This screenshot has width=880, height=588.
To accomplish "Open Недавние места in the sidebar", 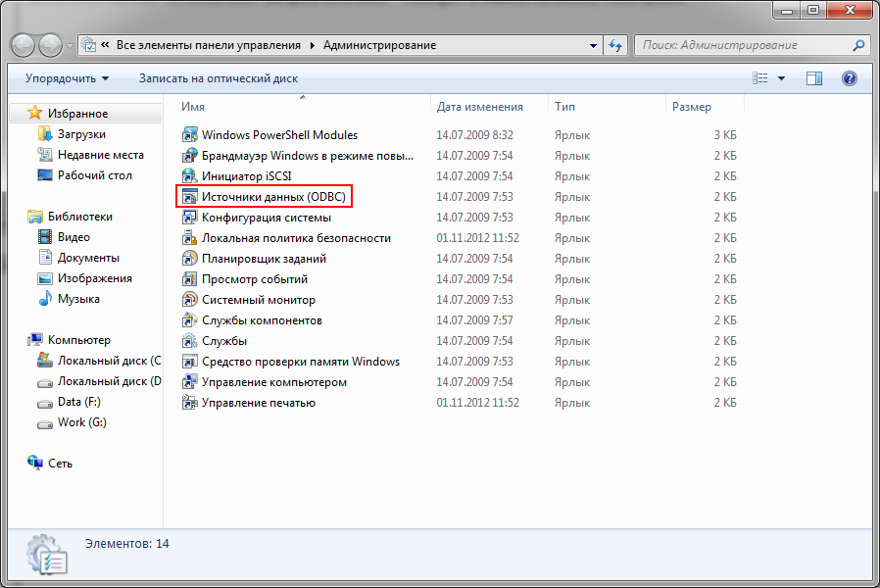I will click(101, 155).
